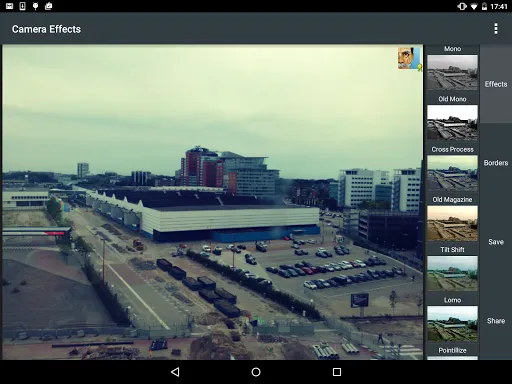Open the mail notification icon
This screenshot has width=512, height=384.
click(x=9, y=6)
